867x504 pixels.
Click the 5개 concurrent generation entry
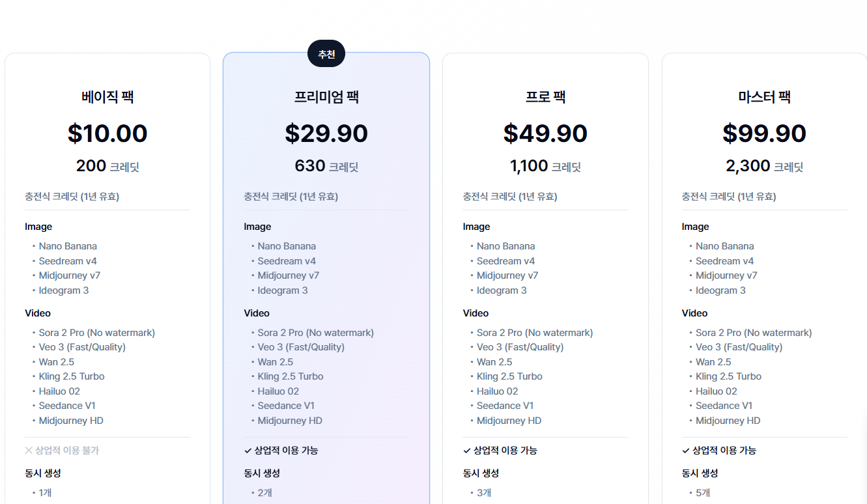703,493
